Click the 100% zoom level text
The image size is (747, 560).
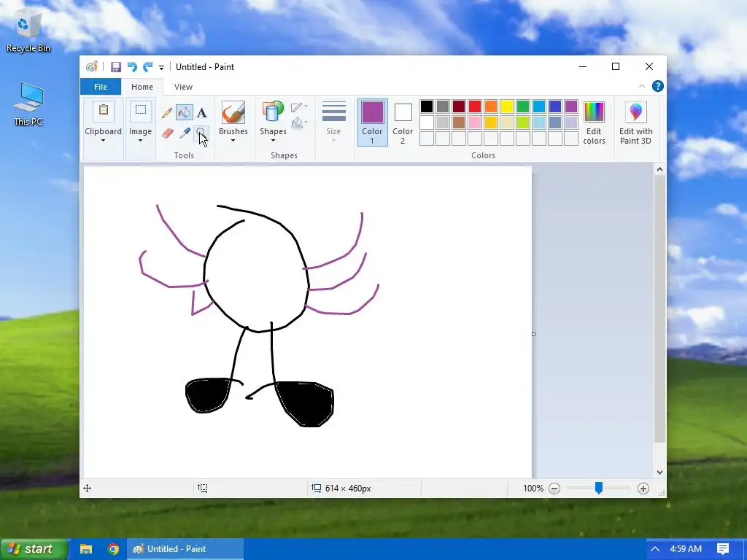coord(533,489)
